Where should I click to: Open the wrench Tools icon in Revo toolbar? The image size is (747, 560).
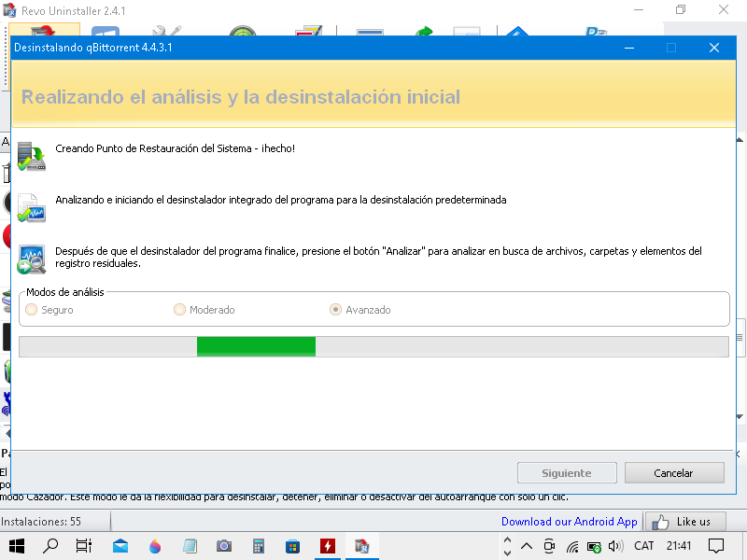tap(166, 31)
